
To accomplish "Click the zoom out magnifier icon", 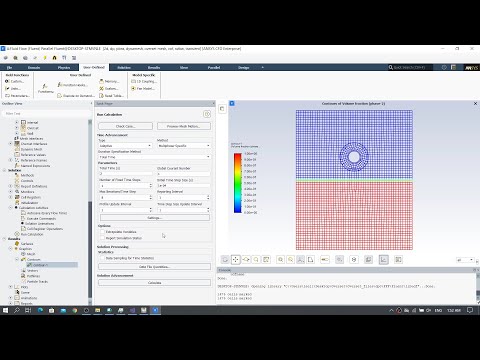I will tap(291, 260).
